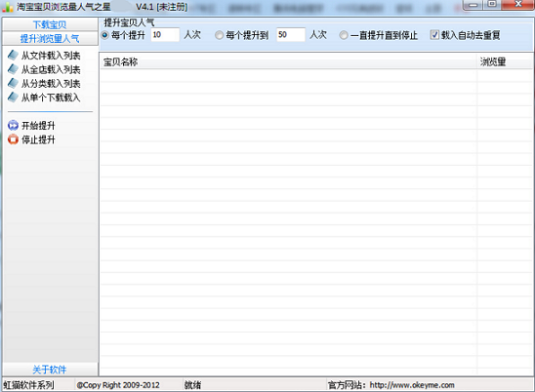Toggle the 载入自动去重复 checkbox
The width and height of the screenshot is (535, 392).
click(434, 34)
